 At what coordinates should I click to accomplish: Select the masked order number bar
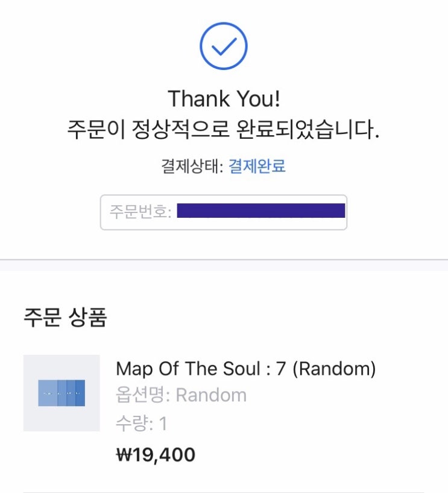point(261,211)
